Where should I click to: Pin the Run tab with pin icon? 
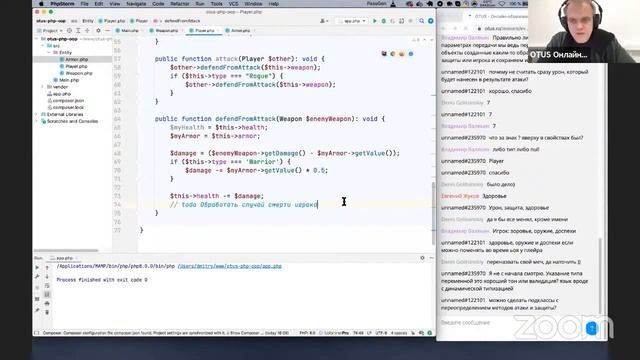click(37, 310)
